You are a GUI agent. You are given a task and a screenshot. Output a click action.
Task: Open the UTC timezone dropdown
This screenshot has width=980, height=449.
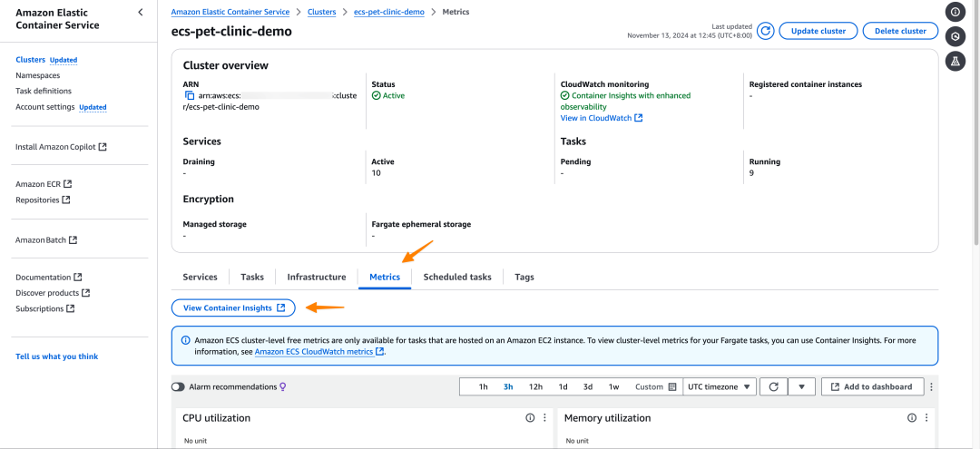point(720,386)
